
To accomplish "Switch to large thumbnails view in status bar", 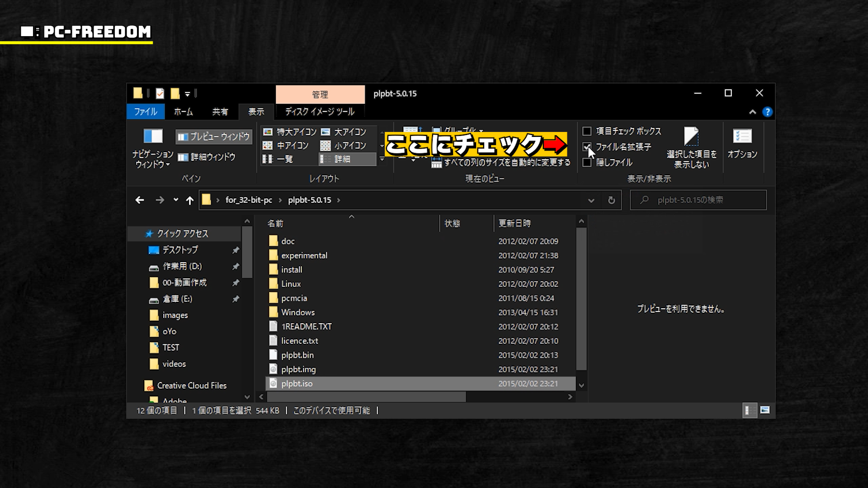I will click(765, 410).
